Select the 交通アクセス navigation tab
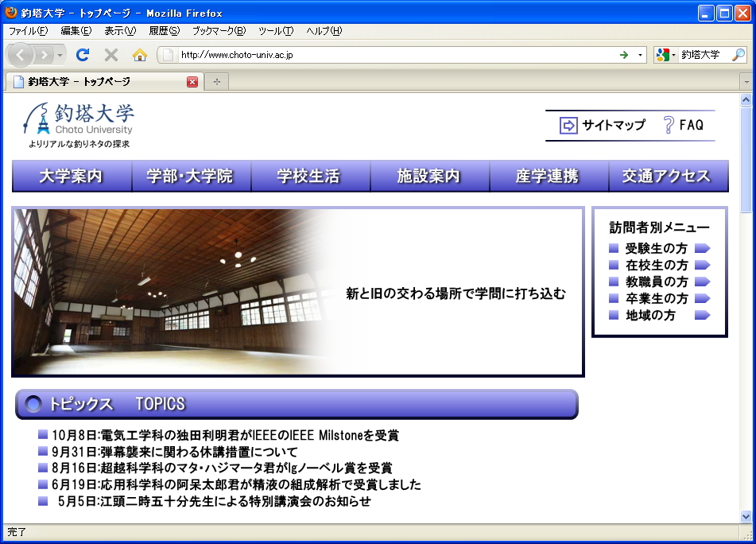Screen dimensions: 756x544 (668, 177)
